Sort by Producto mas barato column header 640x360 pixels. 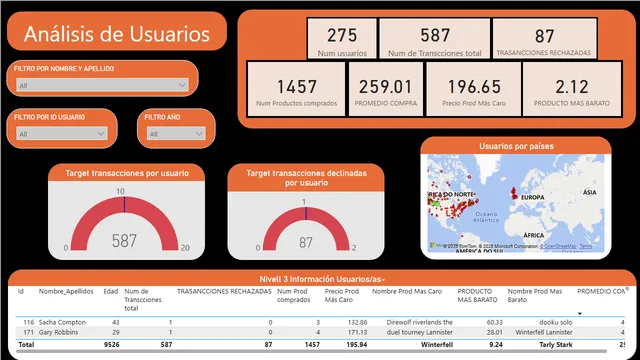pyautogui.click(x=477, y=296)
